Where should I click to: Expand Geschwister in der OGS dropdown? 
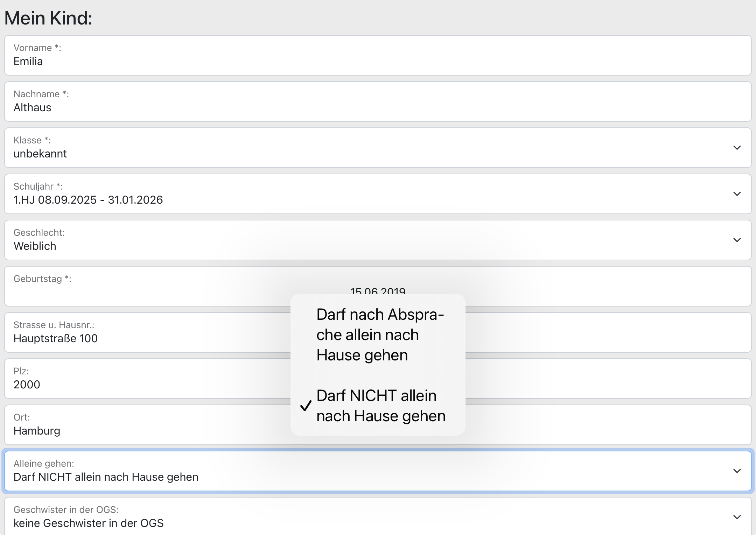pos(350,517)
